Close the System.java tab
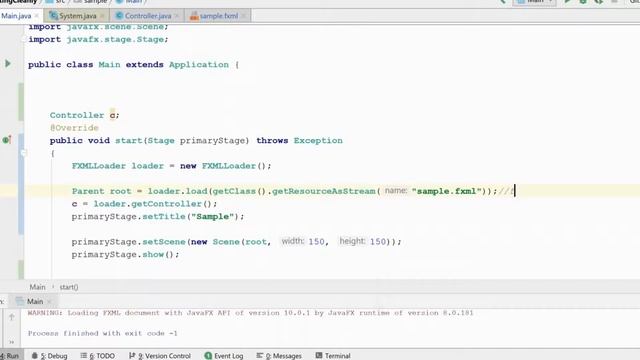Screen dimensions: 640x360 point(102,16)
